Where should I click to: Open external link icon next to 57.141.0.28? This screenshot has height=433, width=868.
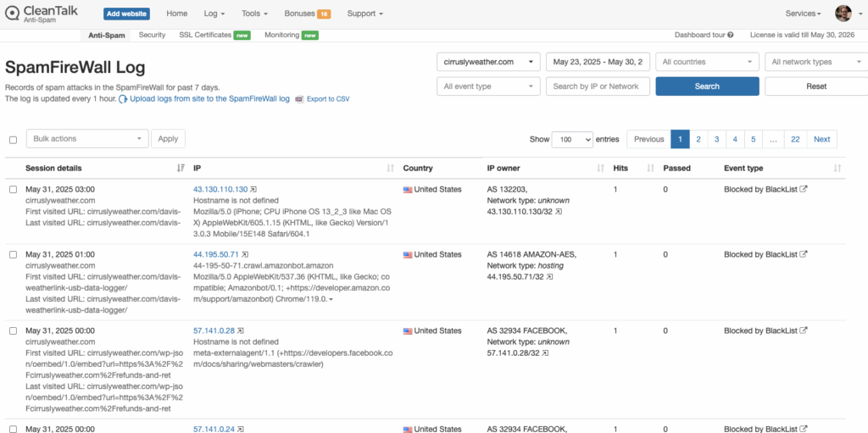tap(239, 331)
